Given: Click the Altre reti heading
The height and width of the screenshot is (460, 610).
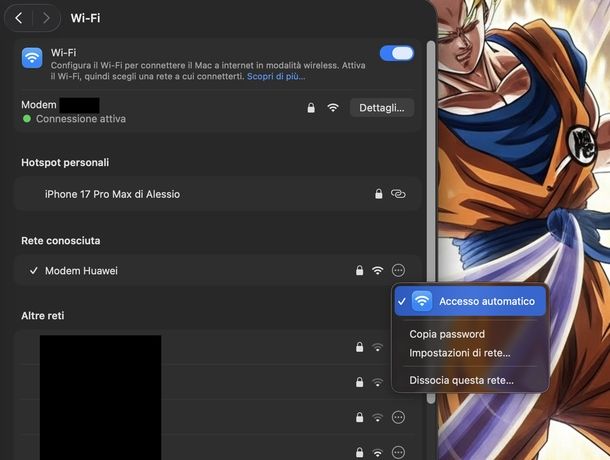Looking at the screenshot, I should point(43,316).
